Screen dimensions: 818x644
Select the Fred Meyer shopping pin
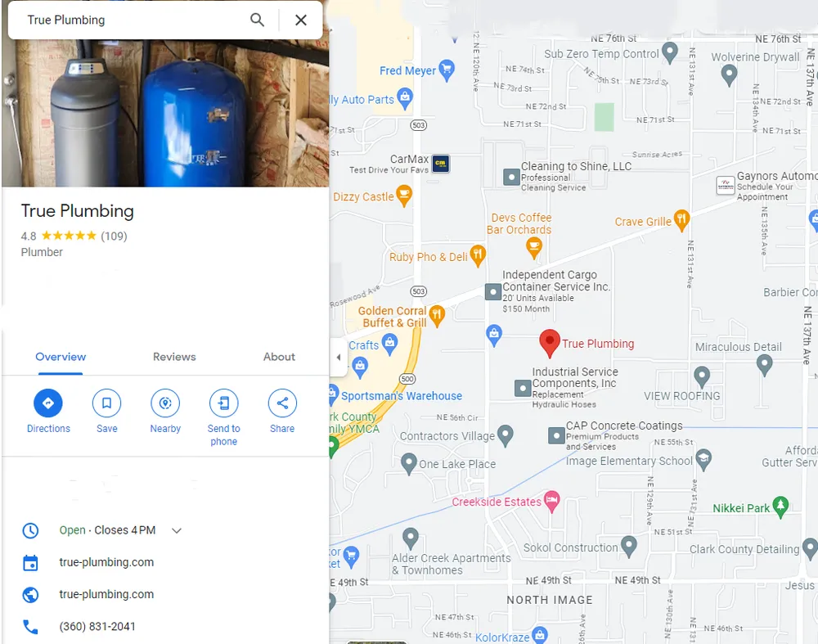447,70
